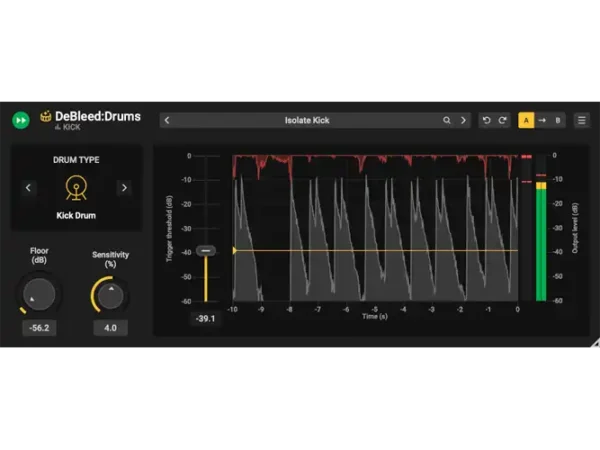
Task: Click the DRUM TYPE heading
Action: pos(76,160)
